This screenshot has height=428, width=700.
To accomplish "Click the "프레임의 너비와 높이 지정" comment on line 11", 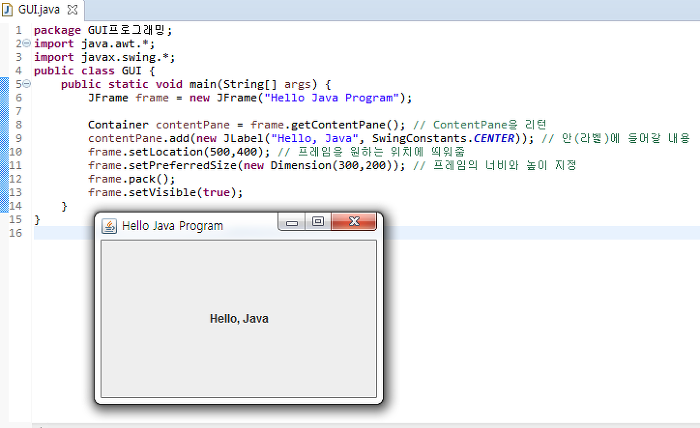I will [x=495, y=165].
